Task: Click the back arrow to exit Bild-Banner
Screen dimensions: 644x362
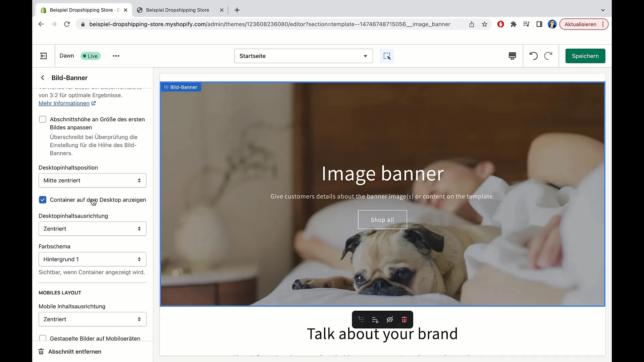Action: 43,78
